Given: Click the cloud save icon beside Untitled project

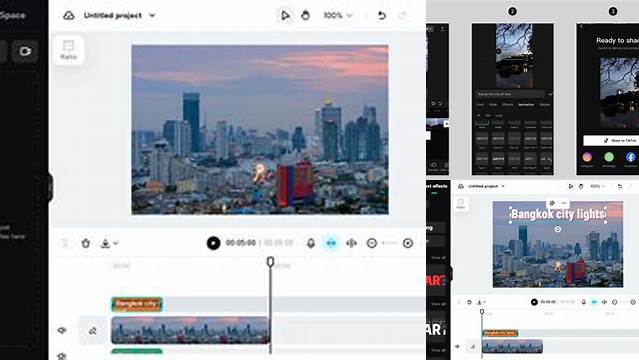Looking at the screenshot, I should click(69, 15).
